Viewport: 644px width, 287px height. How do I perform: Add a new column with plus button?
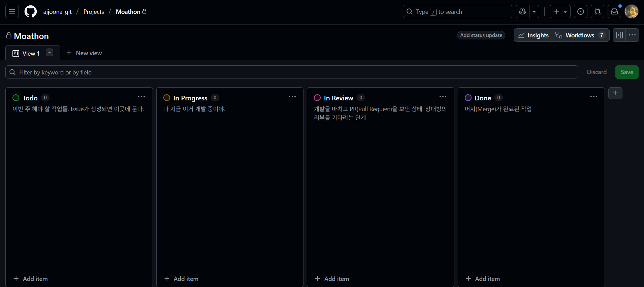[x=615, y=93]
